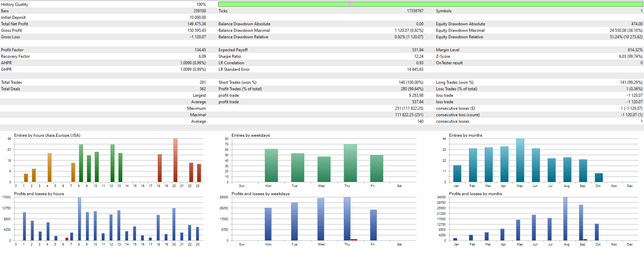644x253 pixels.
Task: Click the "51.24% (10 273.62)" value
Action: [626, 37]
